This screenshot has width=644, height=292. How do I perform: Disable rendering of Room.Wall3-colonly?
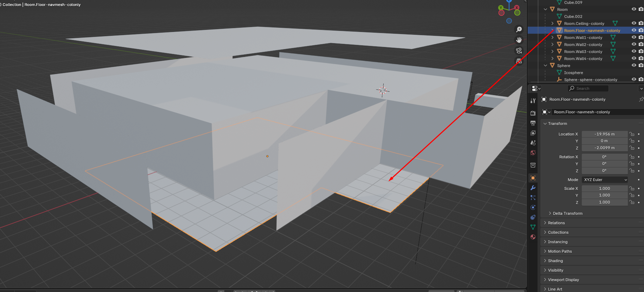(x=641, y=52)
